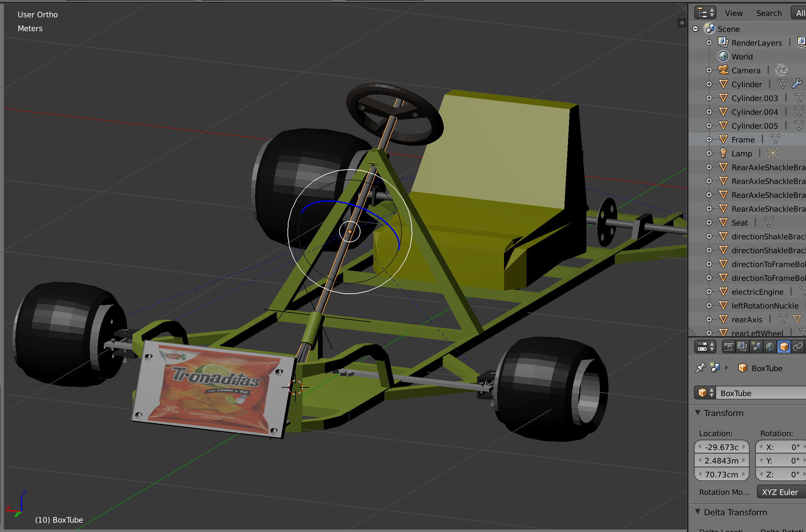The width and height of the screenshot is (806, 532).
Task: Open the Render Layers properties tab
Action: pos(742,347)
